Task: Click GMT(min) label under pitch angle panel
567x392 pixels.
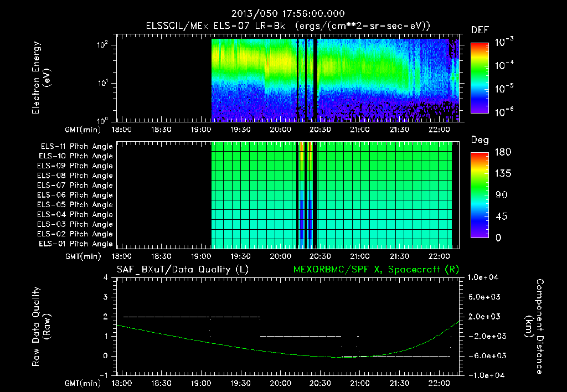Action: click(x=83, y=257)
